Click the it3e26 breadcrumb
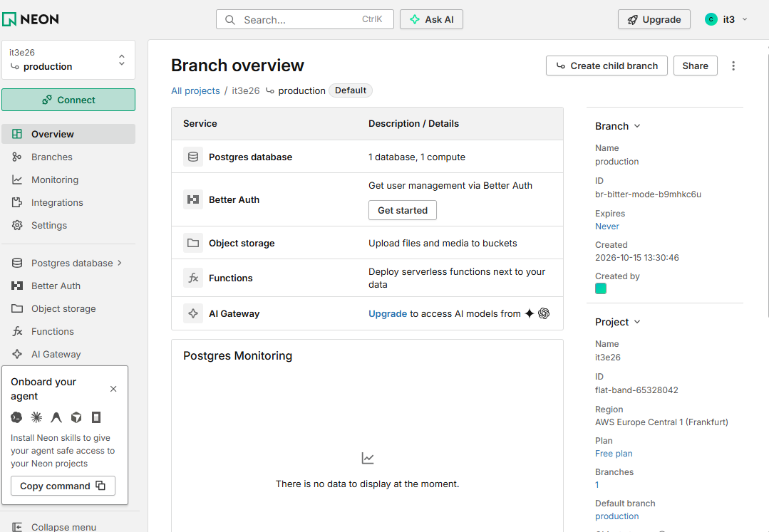This screenshot has height=532, width=769. click(x=246, y=90)
